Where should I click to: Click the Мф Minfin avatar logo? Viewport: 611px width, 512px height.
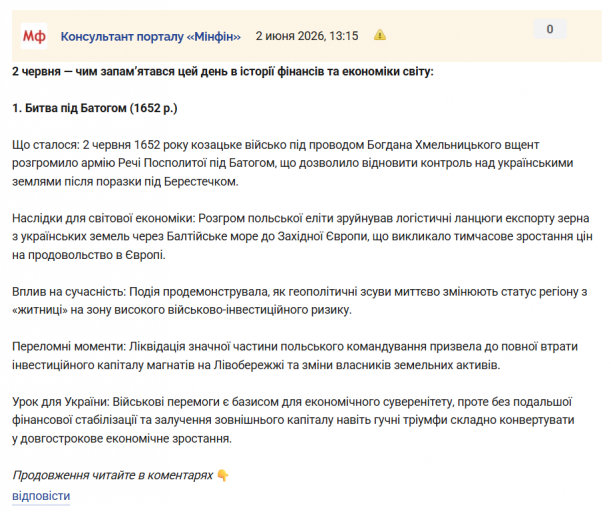pos(34,36)
